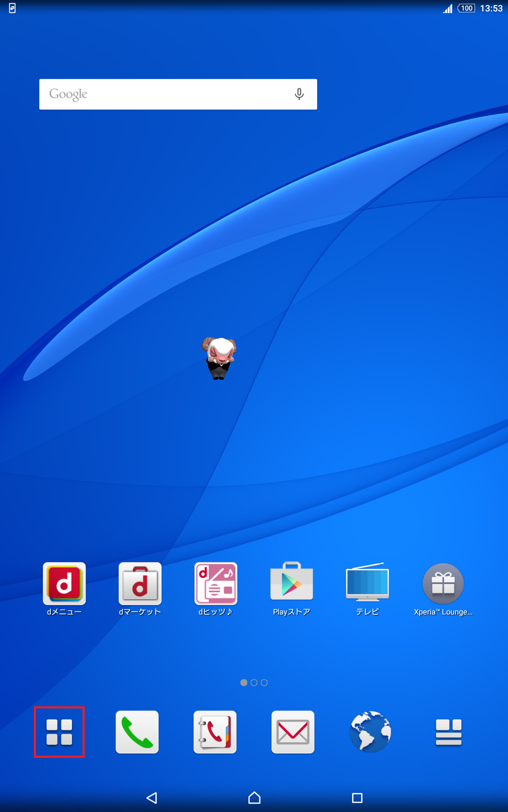Launch the globe browser app
The width and height of the screenshot is (508, 812).
[371, 732]
